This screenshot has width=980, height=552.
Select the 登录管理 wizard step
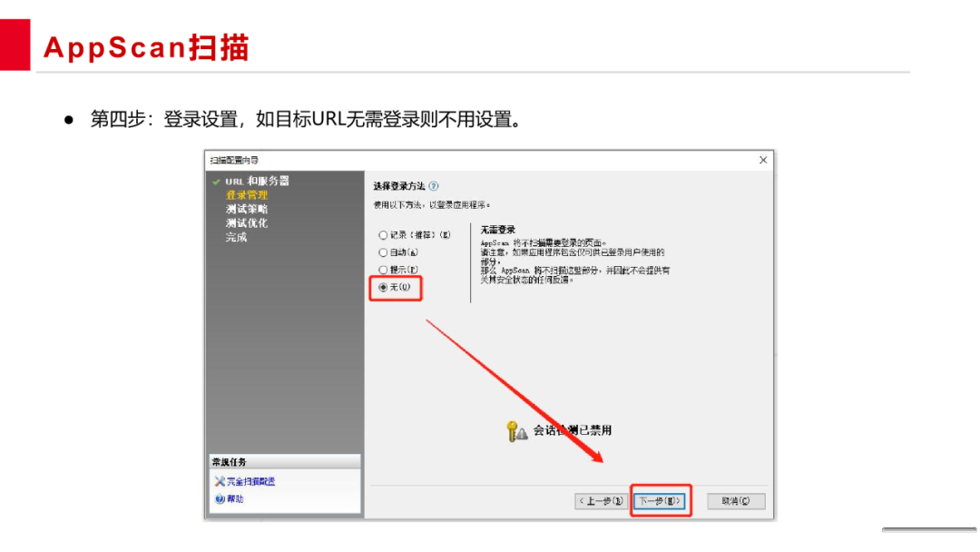246,195
